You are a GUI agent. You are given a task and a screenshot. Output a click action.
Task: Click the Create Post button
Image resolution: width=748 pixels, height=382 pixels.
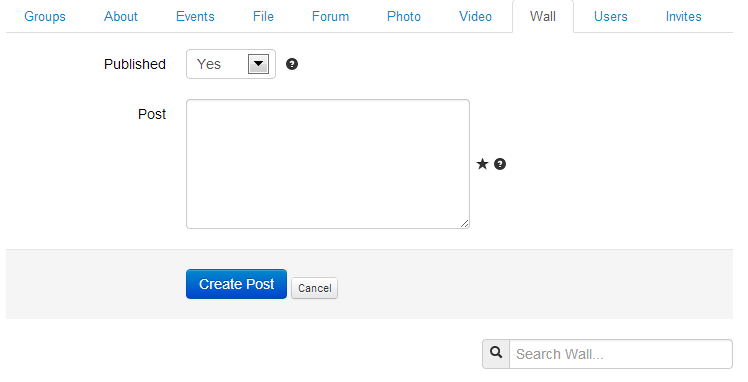[x=236, y=284]
